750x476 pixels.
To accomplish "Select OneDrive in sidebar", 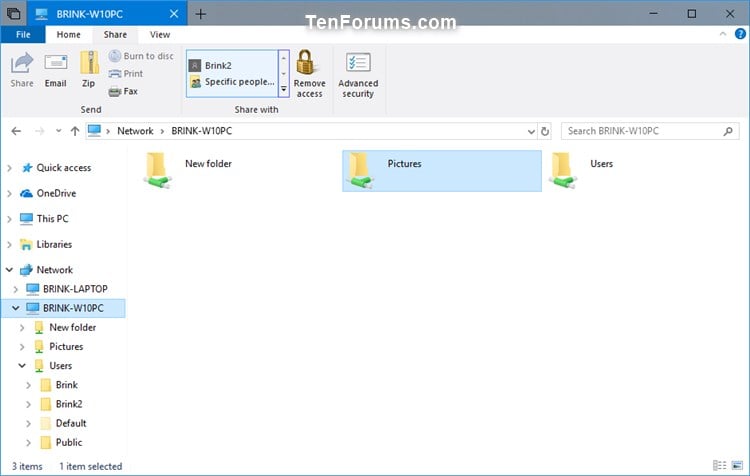I will [x=56, y=193].
